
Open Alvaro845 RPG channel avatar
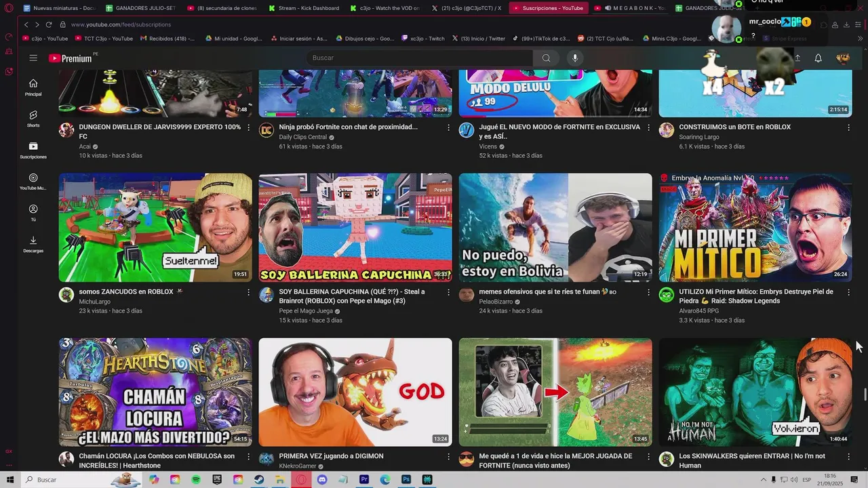coord(667,295)
